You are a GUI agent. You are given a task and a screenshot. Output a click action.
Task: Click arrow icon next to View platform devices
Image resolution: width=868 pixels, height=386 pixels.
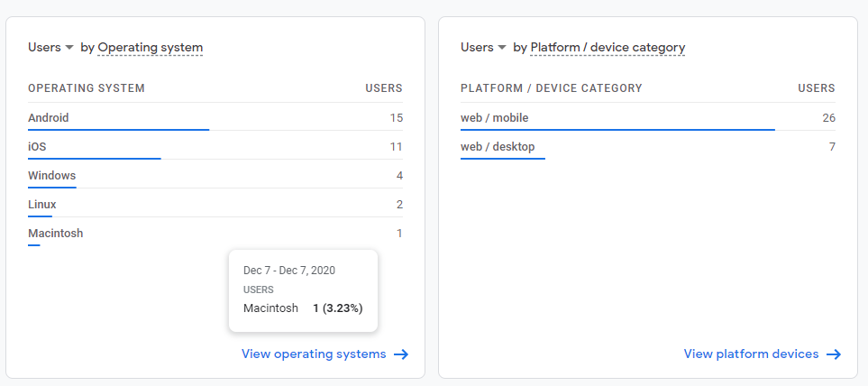pos(834,354)
